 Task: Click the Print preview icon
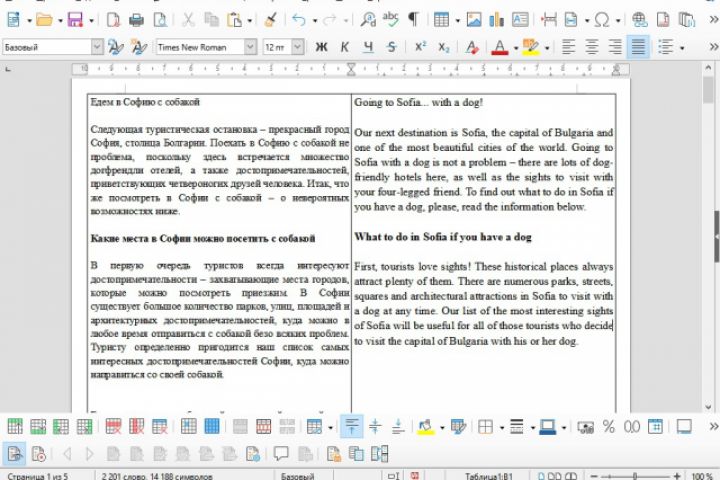160,20
